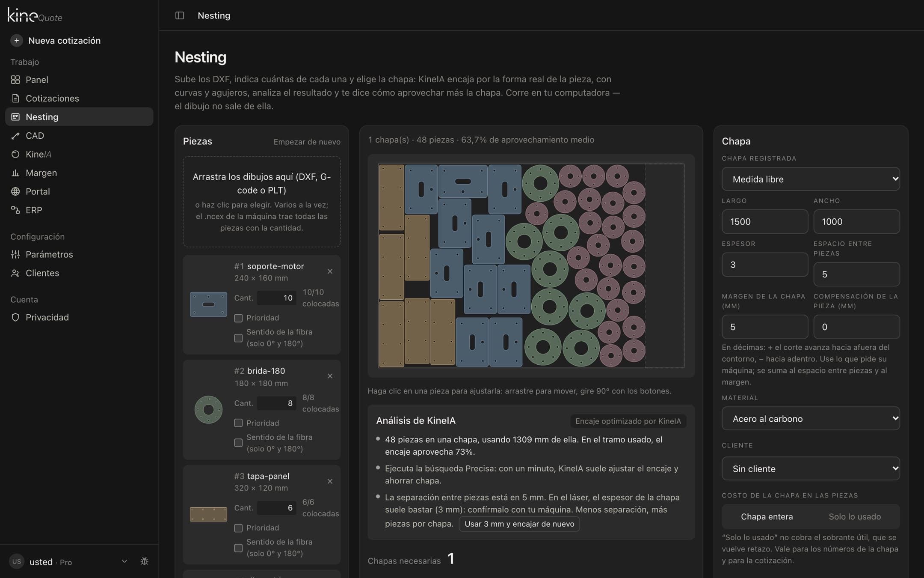Open CAD via its pencil-line icon

click(x=15, y=136)
